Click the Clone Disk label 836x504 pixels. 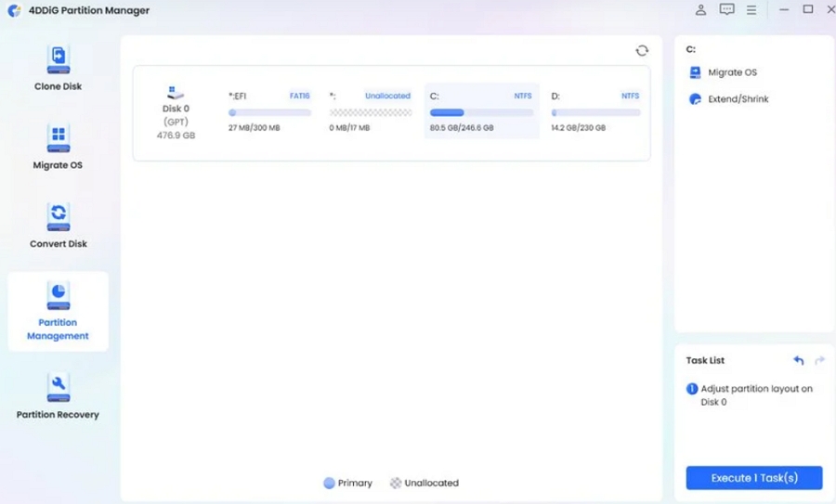[59, 86]
